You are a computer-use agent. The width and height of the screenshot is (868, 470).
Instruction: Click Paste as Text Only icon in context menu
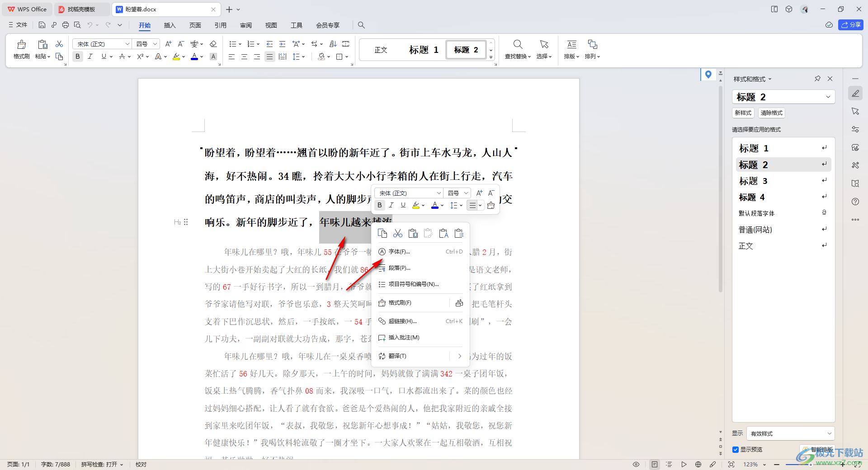coord(444,233)
